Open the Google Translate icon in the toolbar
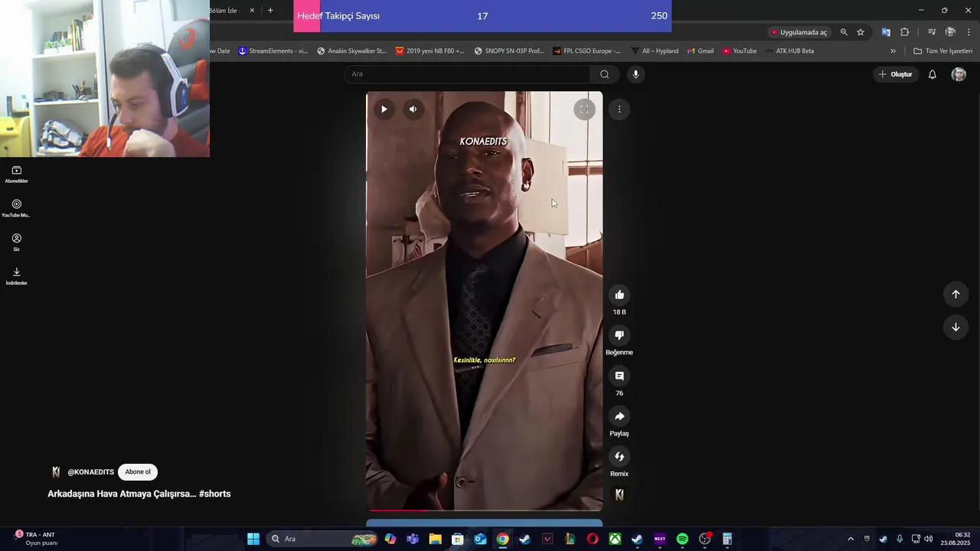980x551 pixels. 886,32
